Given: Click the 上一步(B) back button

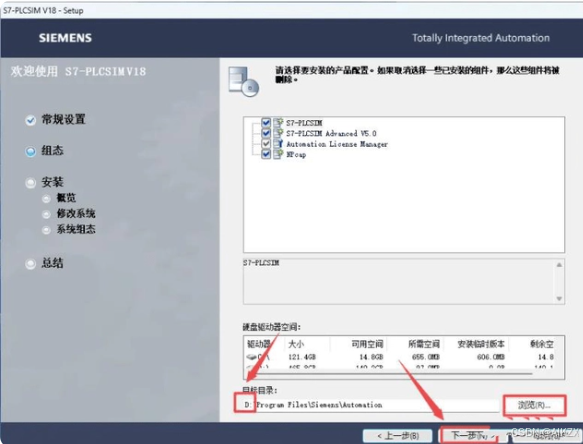Looking at the screenshot, I should click(397, 436).
